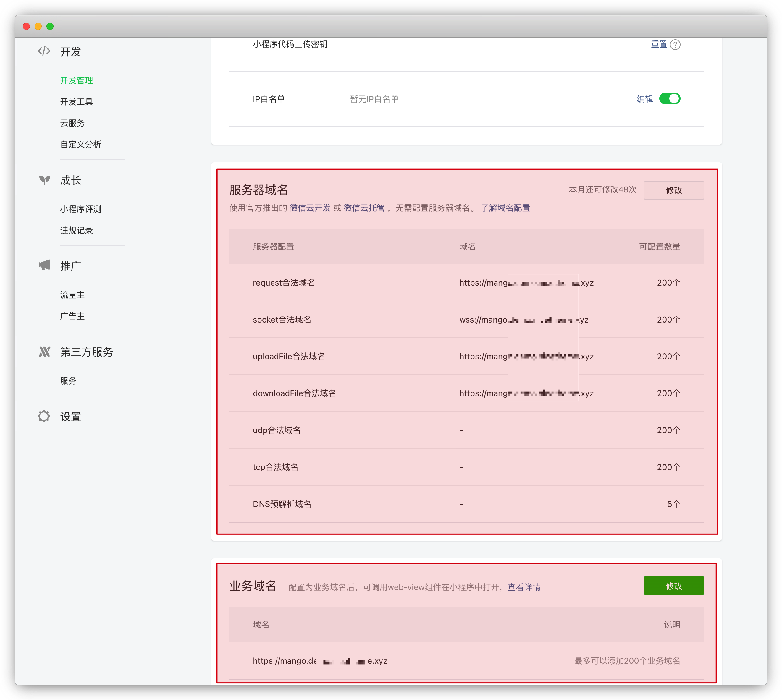
Task: Click the 开发 code brackets icon
Action: (44, 51)
